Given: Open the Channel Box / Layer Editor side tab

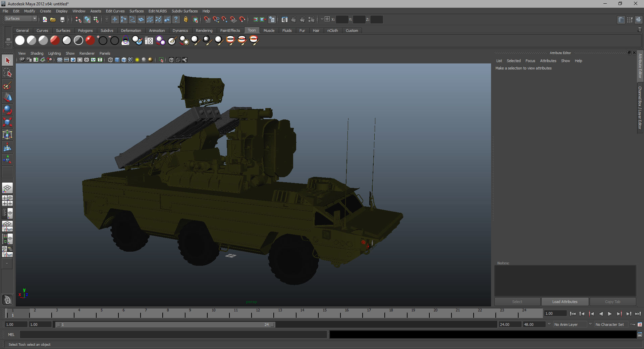Looking at the screenshot, I should pyautogui.click(x=640, y=108).
